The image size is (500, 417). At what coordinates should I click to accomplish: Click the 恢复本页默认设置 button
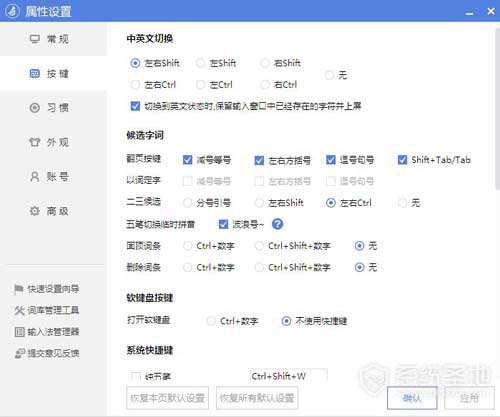tap(167, 398)
